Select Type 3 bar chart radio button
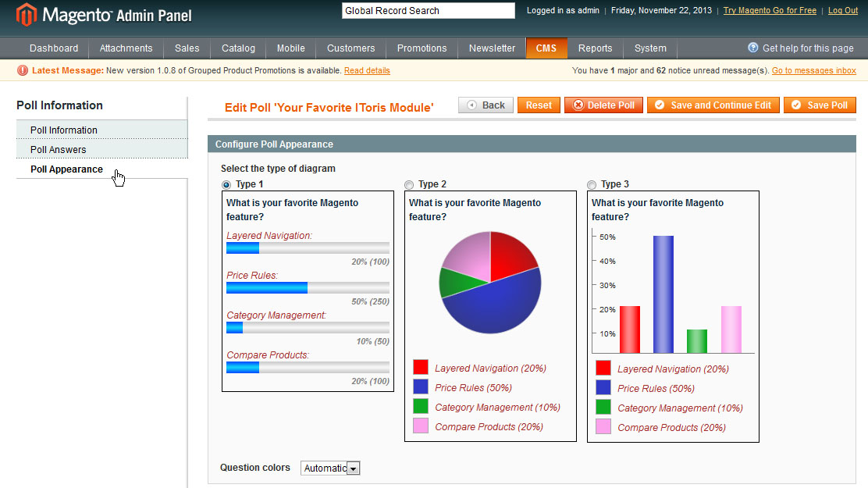868x488 pixels. point(591,184)
